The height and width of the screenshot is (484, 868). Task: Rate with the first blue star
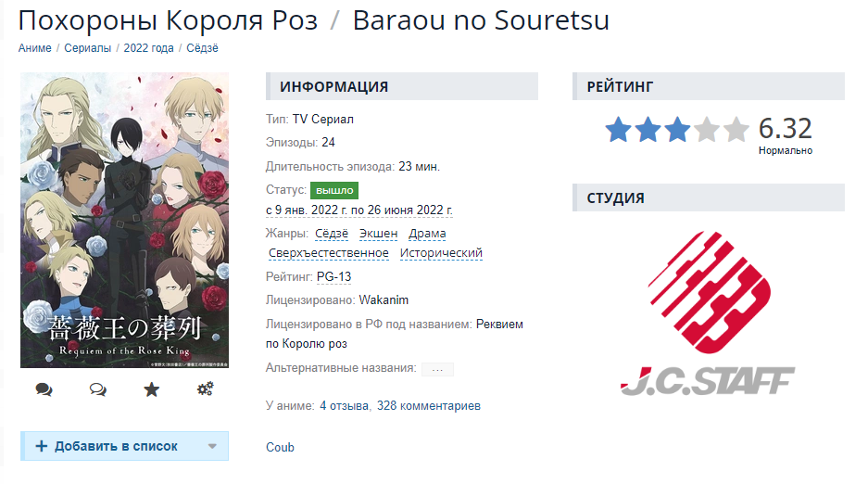click(x=618, y=130)
